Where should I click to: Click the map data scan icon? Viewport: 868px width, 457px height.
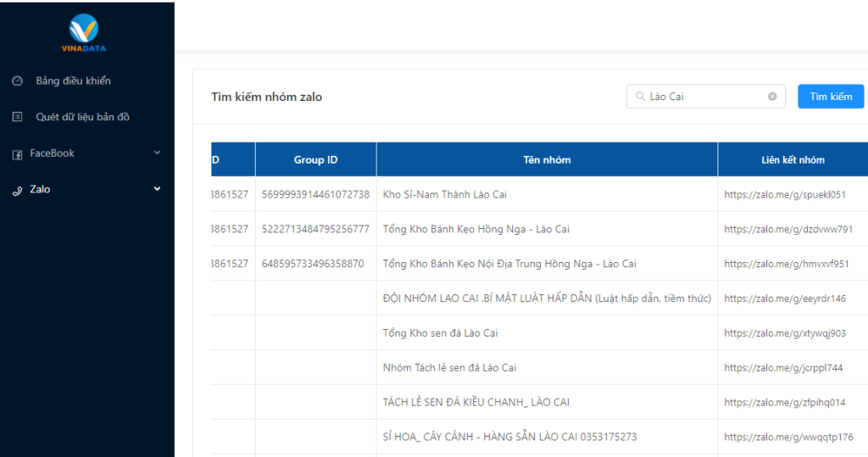click(x=17, y=117)
